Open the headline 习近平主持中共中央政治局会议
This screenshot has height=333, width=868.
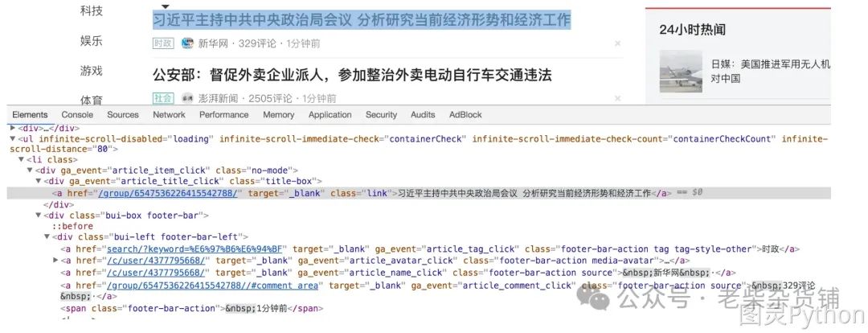click(x=362, y=20)
